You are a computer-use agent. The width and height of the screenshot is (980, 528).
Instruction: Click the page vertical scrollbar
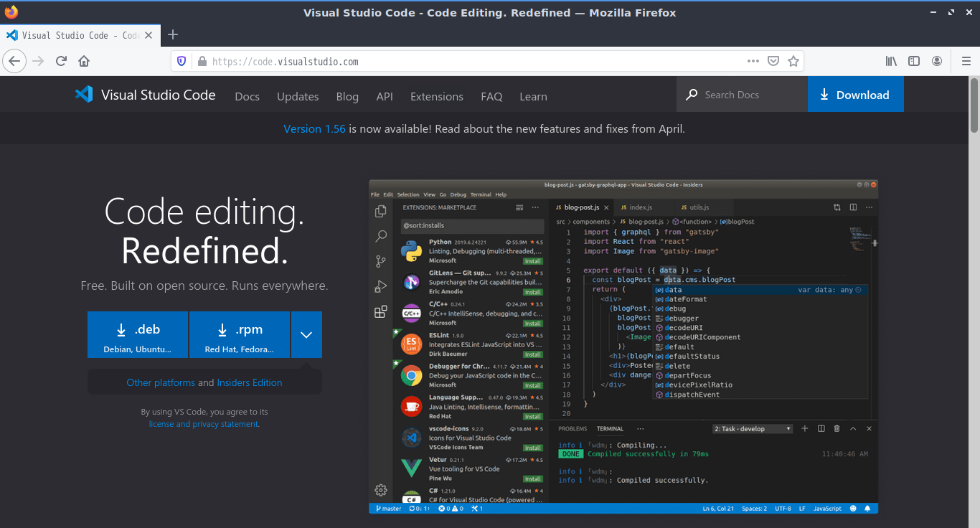[x=974, y=106]
